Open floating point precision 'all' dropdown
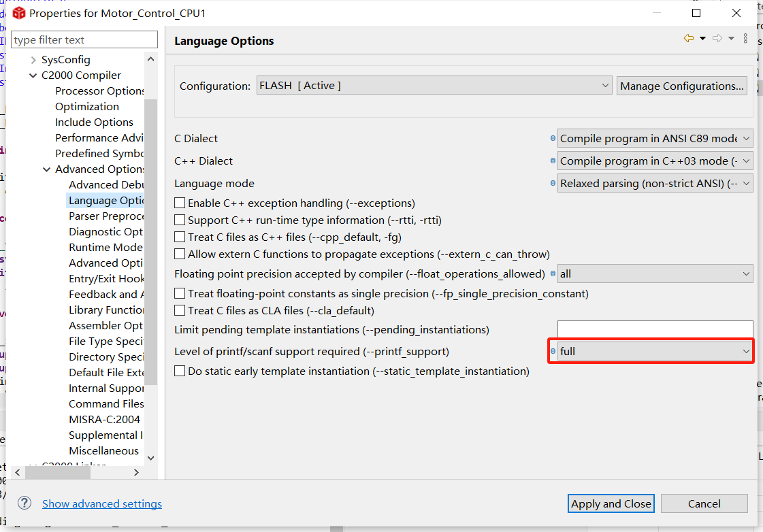763x532 pixels. (655, 273)
